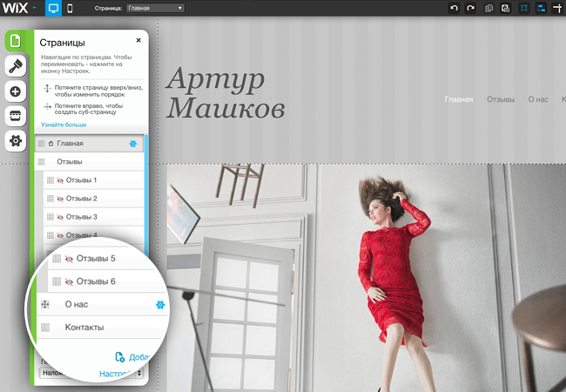566x392 pixels.
Task: Click the Paste toolbar icon
Action: pos(505,8)
